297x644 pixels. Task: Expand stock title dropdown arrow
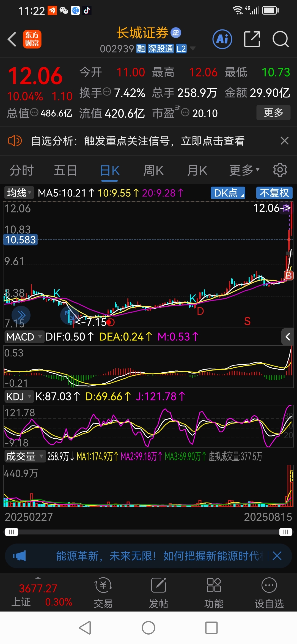click(193, 48)
